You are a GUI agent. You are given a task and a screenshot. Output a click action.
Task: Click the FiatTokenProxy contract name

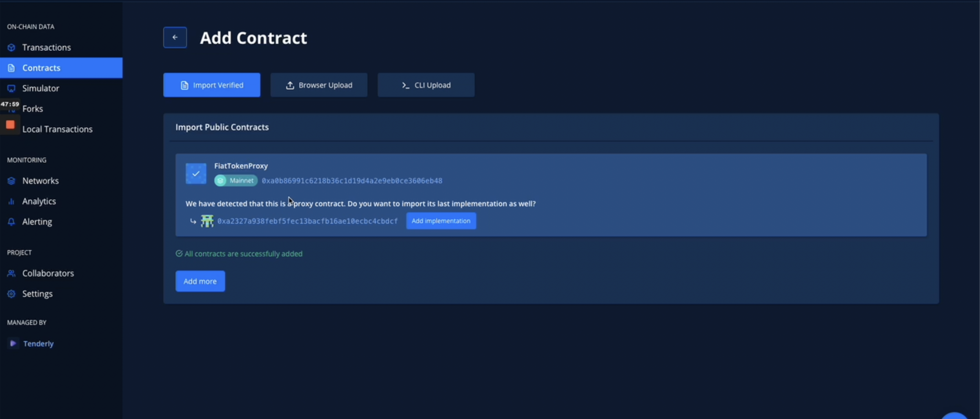click(241, 166)
